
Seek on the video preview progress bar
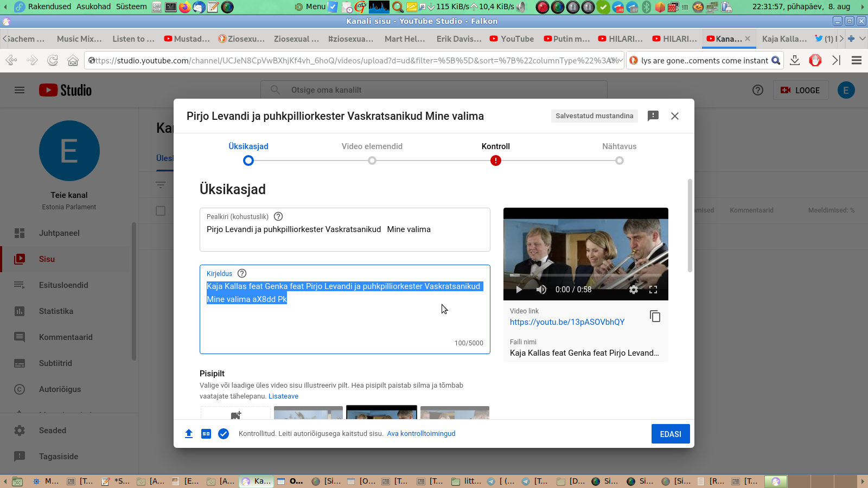coord(586,275)
